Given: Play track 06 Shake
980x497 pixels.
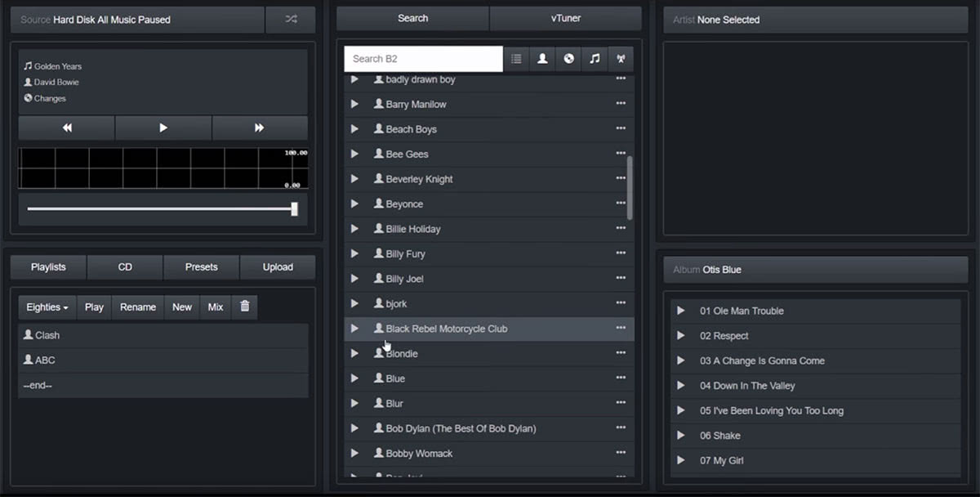Looking at the screenshot, I should 680,435.
